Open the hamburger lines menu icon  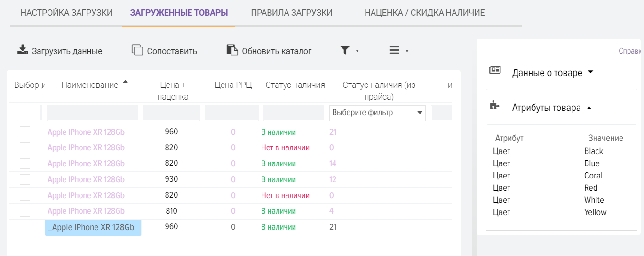[398, 51]
